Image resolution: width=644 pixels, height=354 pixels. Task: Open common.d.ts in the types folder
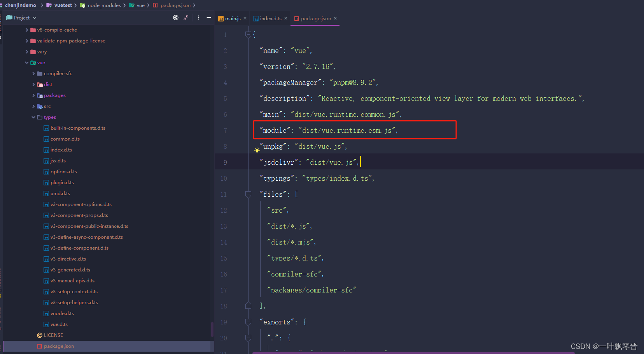click(65, 139)
